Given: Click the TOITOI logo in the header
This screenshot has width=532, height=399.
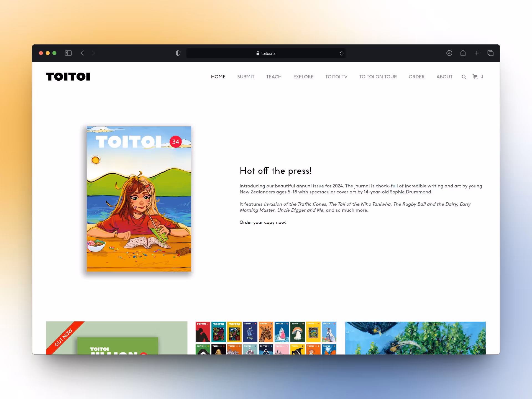Looking at the screenshot, I should [68, 77].
